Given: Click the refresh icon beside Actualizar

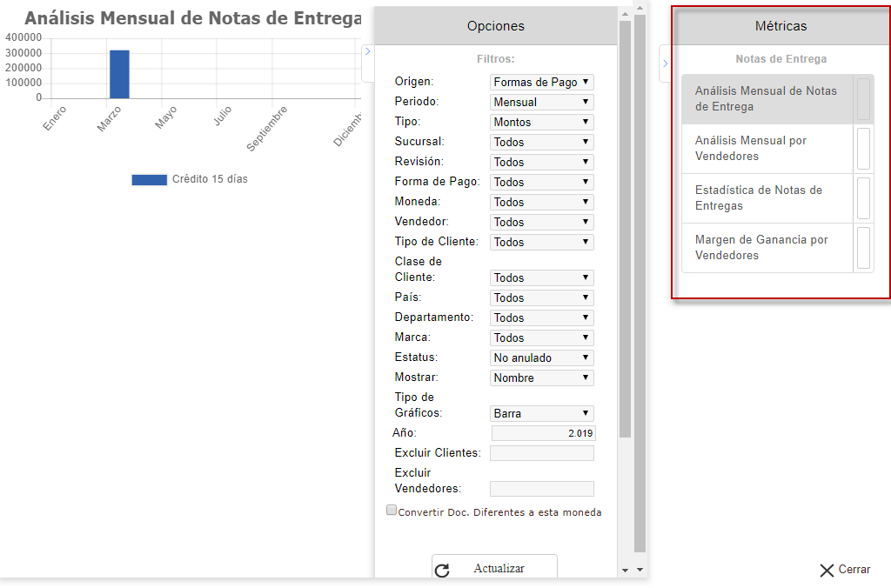Looking at the screenshot, I should pyautogui.click(x=442, y=571).
